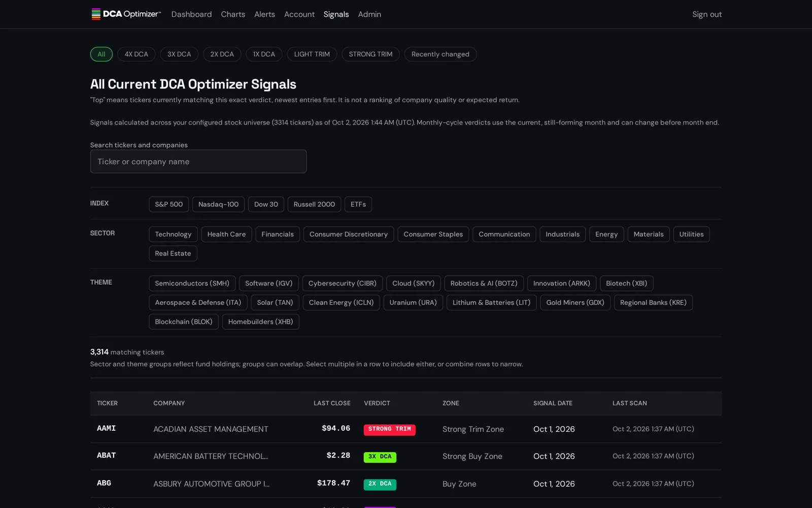
Task: Choose the Gold Miners (GDX) theme
Action: pos(575,303)
